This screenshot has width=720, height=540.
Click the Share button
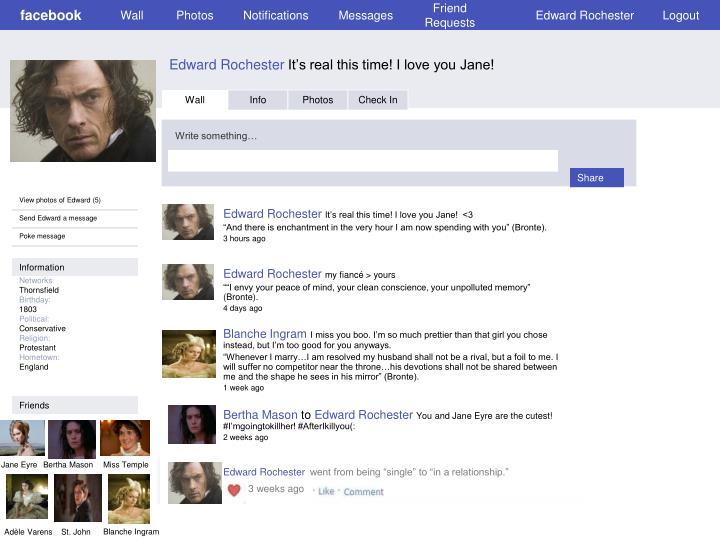pyautogui.click(x=596, y=177)
